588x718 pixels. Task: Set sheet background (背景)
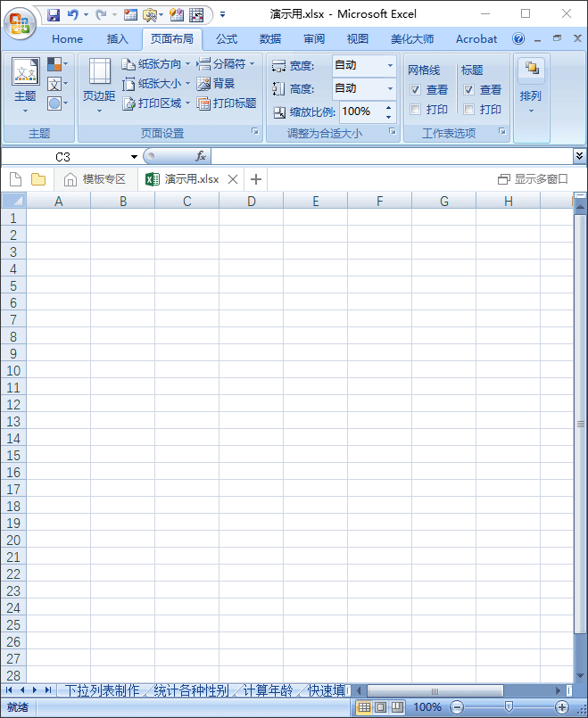pyautogui.click(x=216, y=84)
